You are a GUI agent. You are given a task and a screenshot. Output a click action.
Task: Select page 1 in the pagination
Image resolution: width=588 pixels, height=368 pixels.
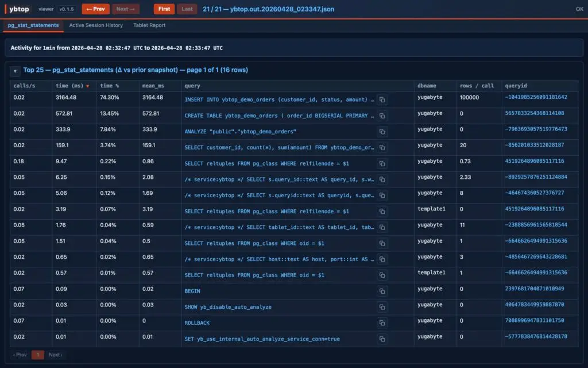coord(37,355)
